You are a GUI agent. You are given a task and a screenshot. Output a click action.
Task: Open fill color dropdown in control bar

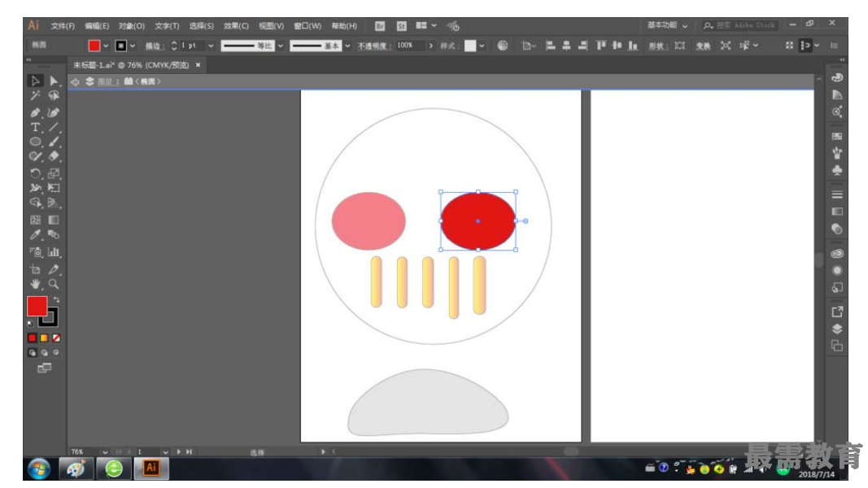(106, 46)
